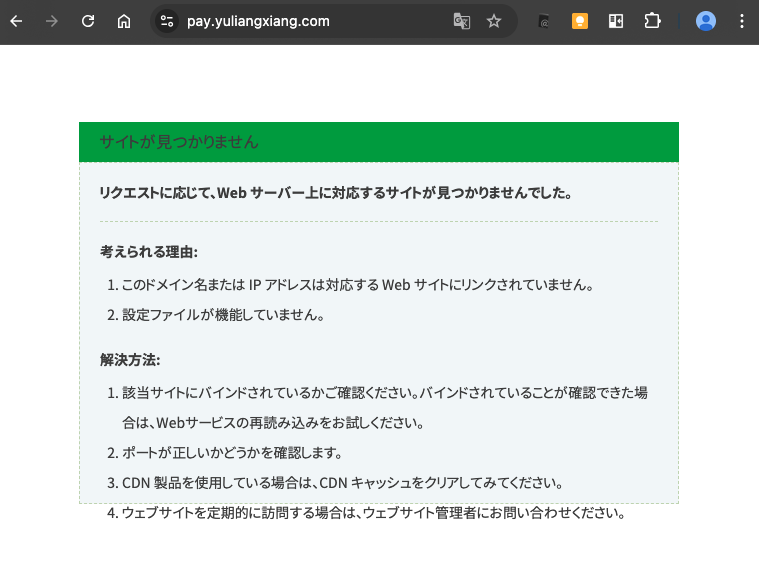The height and width of the screenshot is (577, 759).
Task: View site information icon in address bar
Action: [167, 21]
